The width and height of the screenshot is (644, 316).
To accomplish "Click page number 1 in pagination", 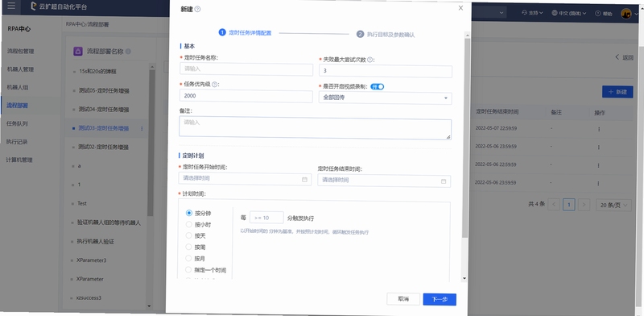I will pos(569,205).
